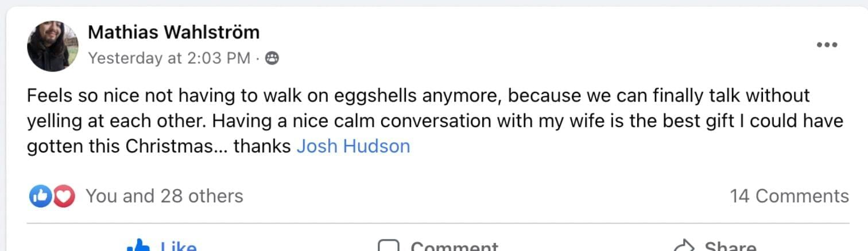Viewport: 868px width, 251px height.
Task: Show who reacted via "You and 28 others"
Action: (x=164, y=196)
